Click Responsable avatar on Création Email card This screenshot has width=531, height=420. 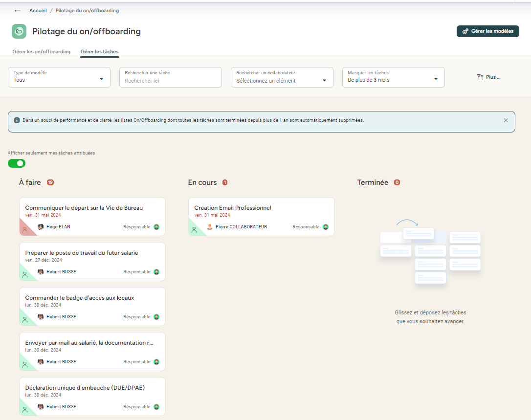pyautogui.click(x=326, y=227)
